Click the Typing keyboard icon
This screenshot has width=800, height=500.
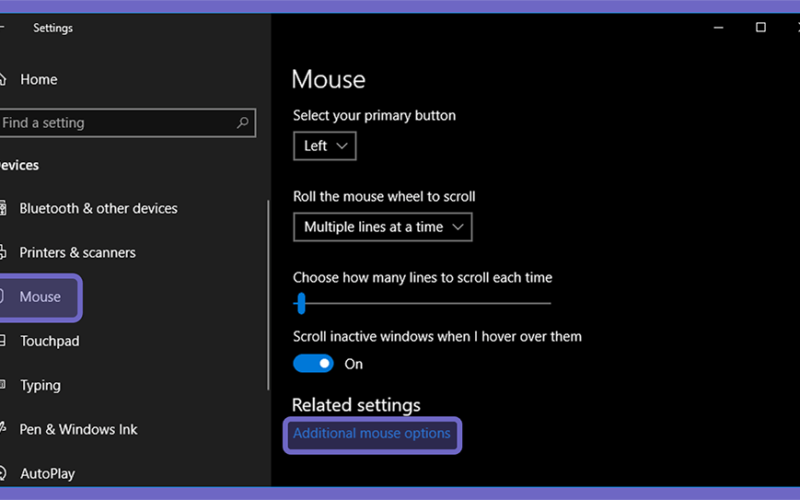pyautogui.click(x=3, y=385)
